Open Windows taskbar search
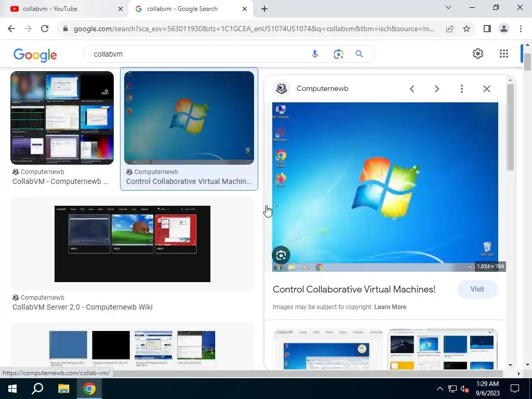Image resolution: width=532 pixels, height=399 pixels. point(37,389)
